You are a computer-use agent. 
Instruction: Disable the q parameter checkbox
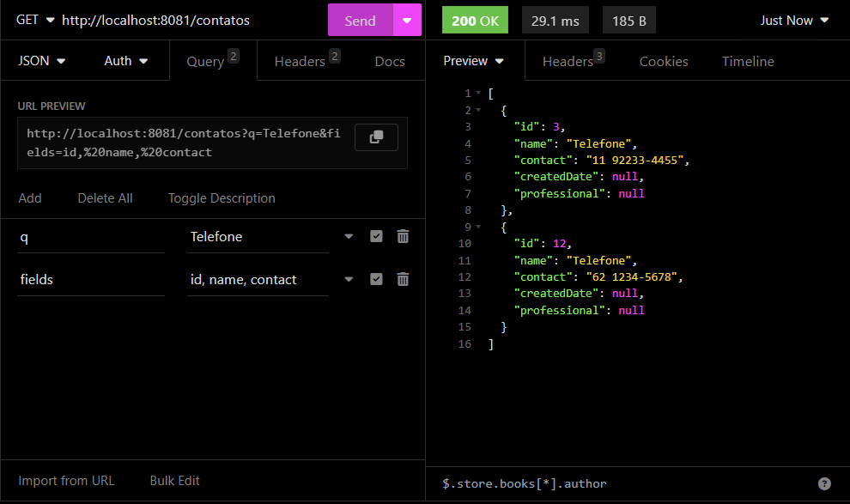click(x=376, y=236)
